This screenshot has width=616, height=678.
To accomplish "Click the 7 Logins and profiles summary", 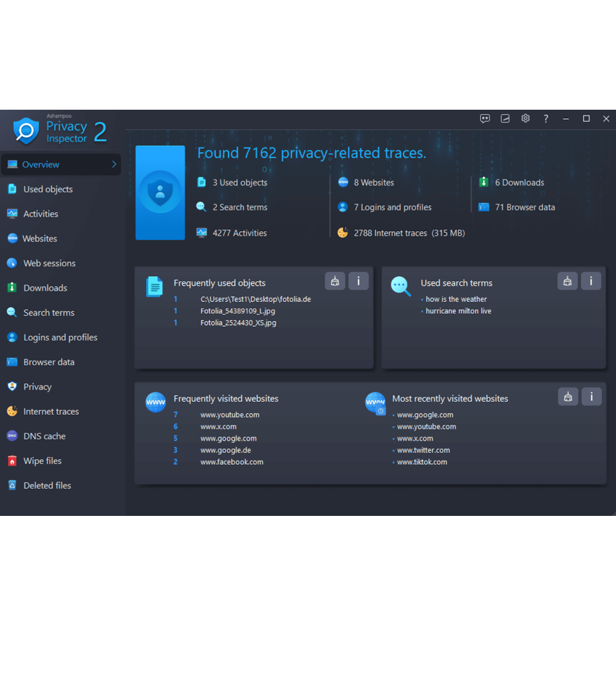I will click(392, 207).
